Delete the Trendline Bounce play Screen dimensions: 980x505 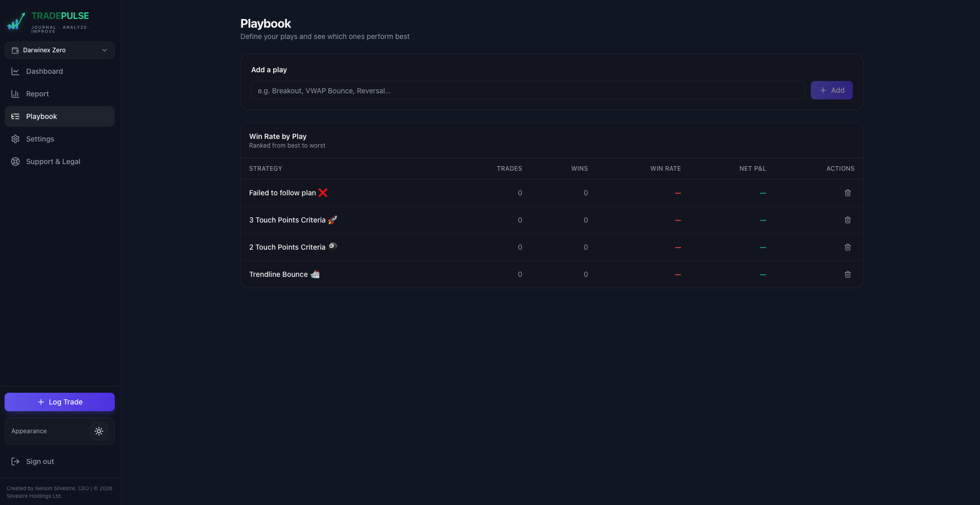[847, 274]
